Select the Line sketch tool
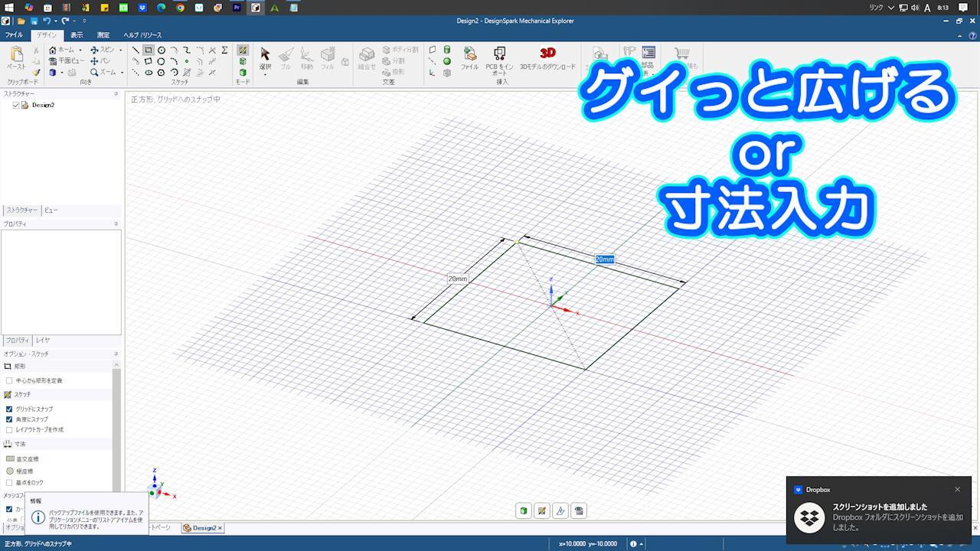The width and height of the screenshot is (980, 551). click(x=136, y=50)
